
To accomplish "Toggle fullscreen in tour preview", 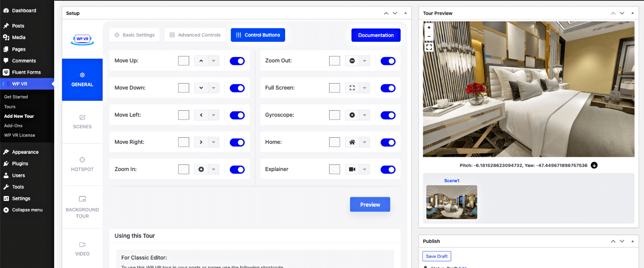I will point(429,47).
